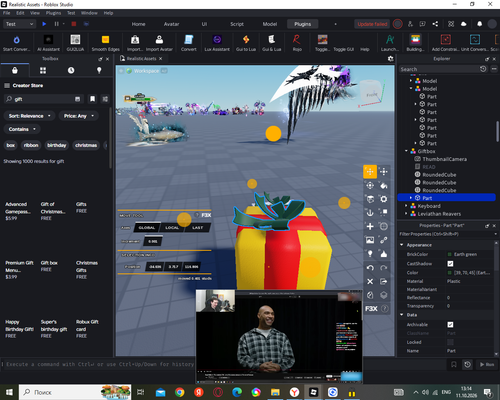The height and width of the screenshot is (400, 500).
Task: Apply the christmas search tag
Action: pyautogui.click(x=86, y=145)
